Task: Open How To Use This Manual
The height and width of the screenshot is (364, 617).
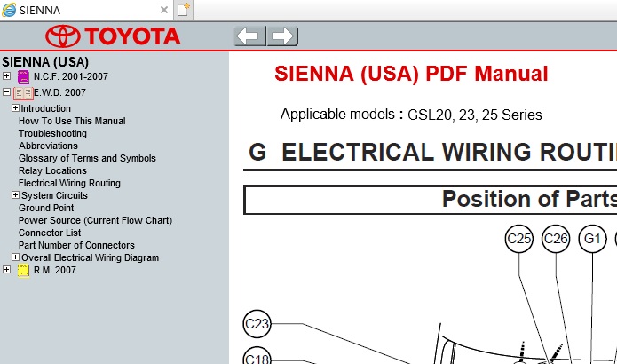Action: (x=72, y=122)
